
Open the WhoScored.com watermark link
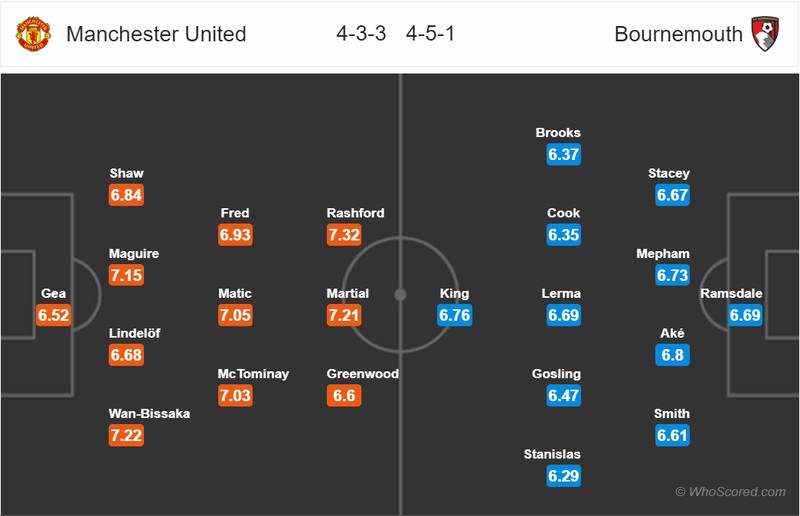[731, 492]
